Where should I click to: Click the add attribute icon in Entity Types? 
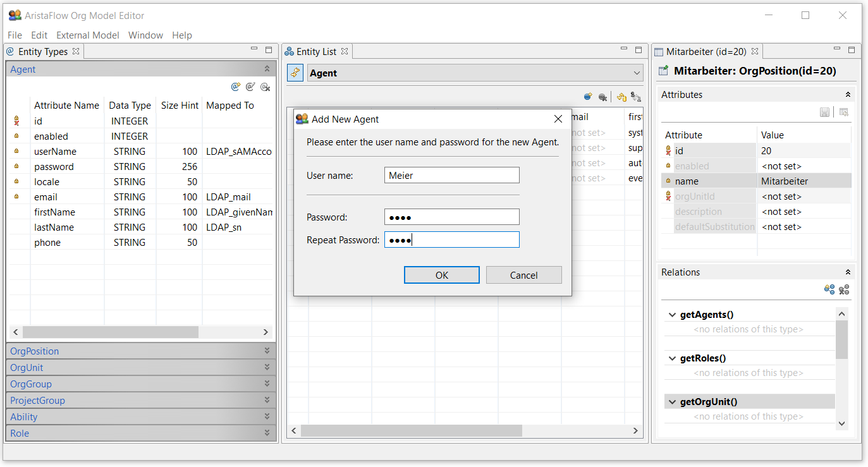tap(236, 87)
